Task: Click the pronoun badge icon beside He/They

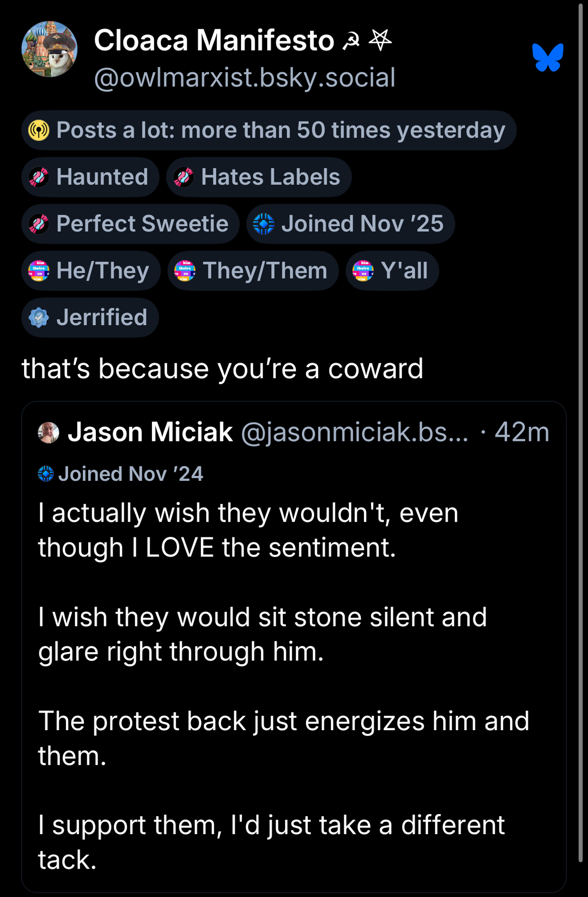Action: [39, 271]
